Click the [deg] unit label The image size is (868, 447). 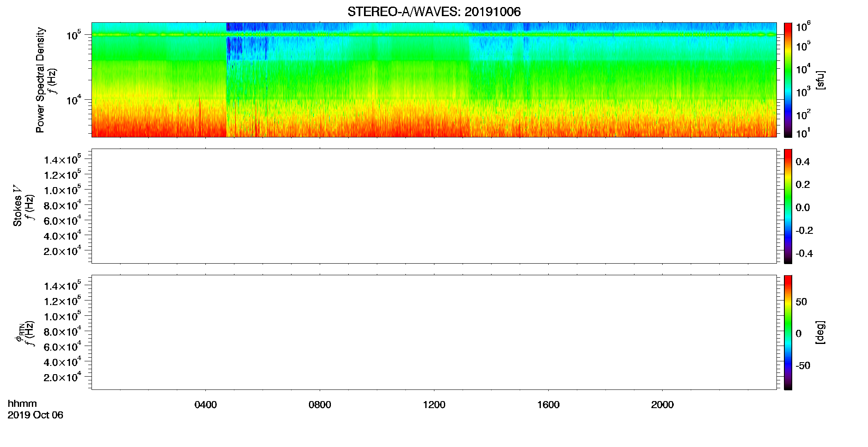[820, 332]
